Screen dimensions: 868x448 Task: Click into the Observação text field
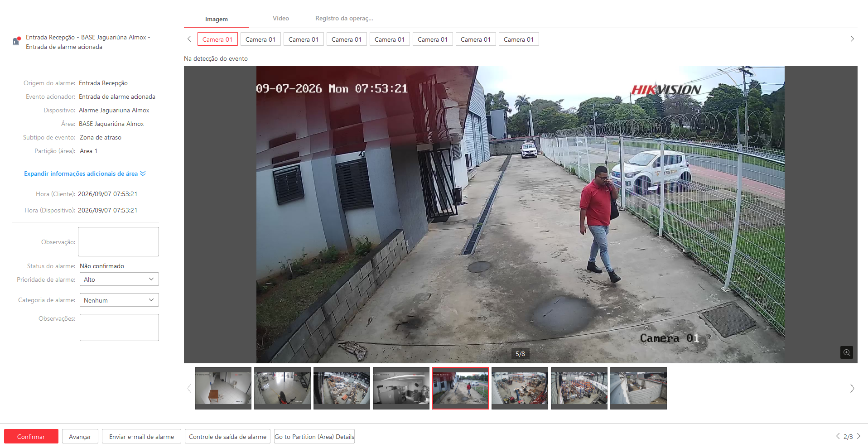pos(118,241)
